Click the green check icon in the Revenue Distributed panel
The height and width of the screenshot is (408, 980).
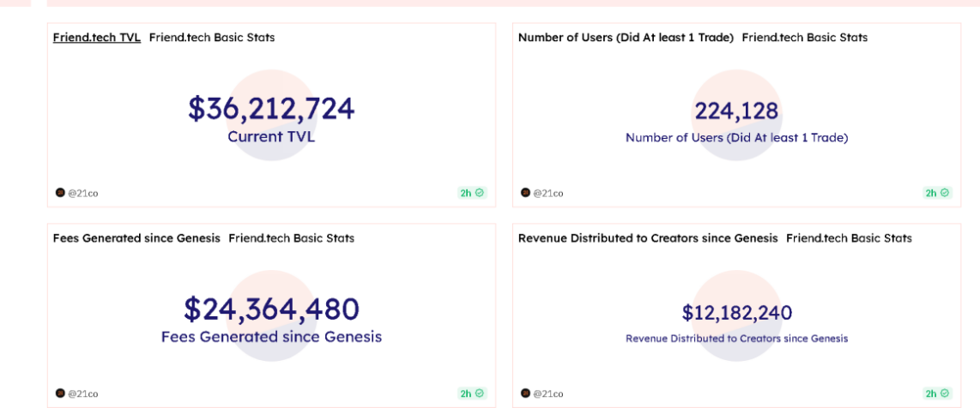(x=945, y=393)
